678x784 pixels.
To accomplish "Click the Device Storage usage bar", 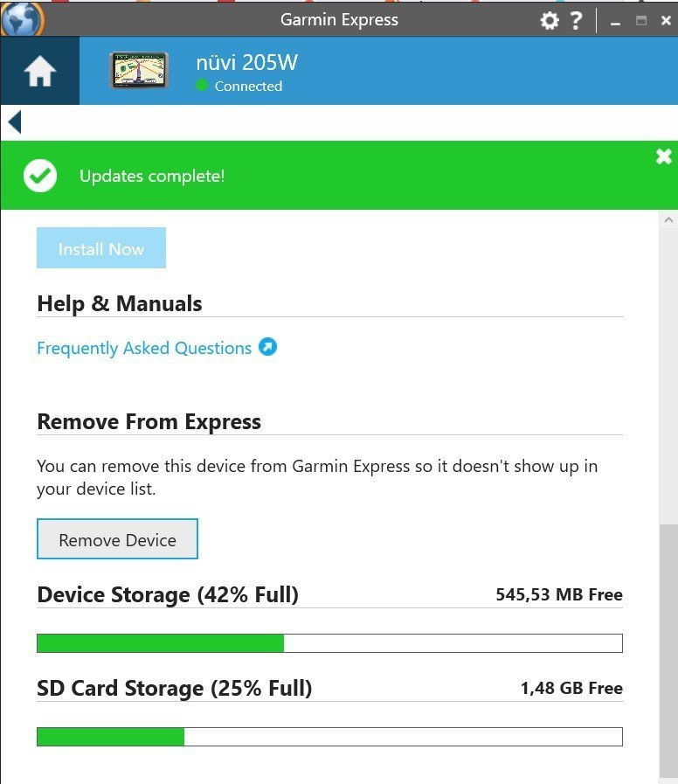I will pos(329,643).
